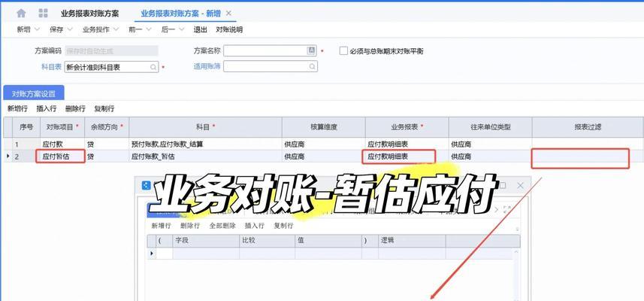Click the dialog's blue app icon
The image size is (644, 301).
pyautogui.click(x=146, y=185)
